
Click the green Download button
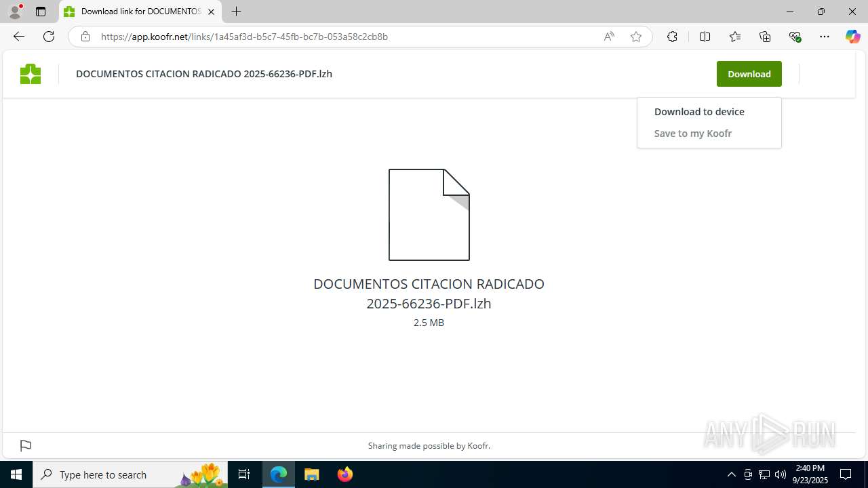[x=749, y=74]
